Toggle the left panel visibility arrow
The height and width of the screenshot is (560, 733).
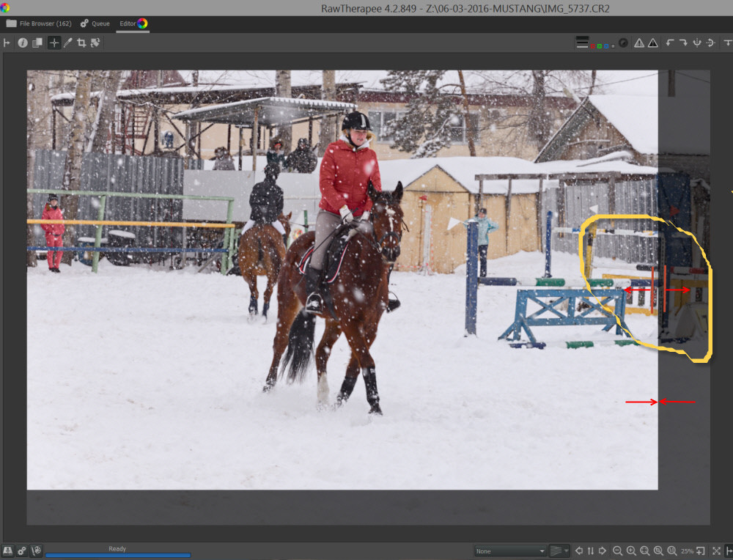(7, 43)
